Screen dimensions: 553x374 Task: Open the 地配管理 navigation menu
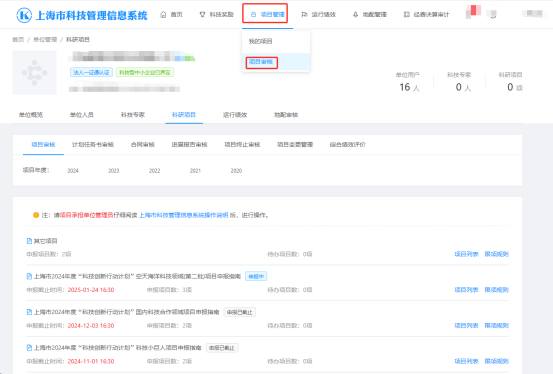370,14
